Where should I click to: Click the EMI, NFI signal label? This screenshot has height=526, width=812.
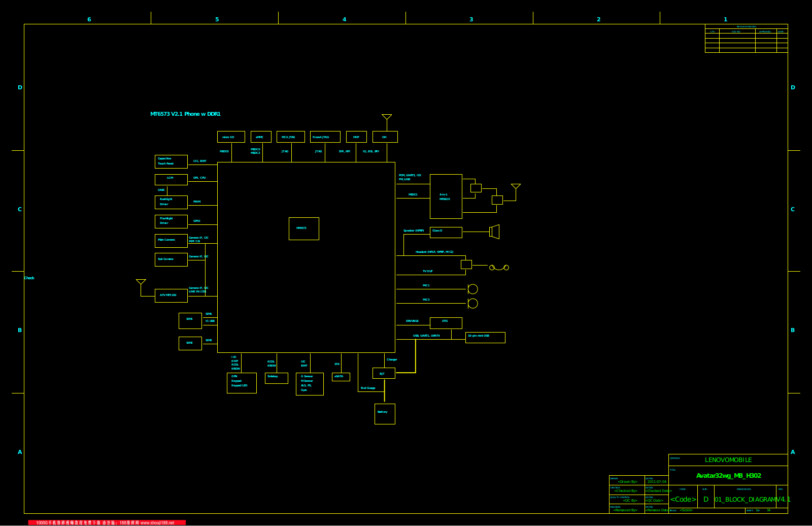(345, 151)
